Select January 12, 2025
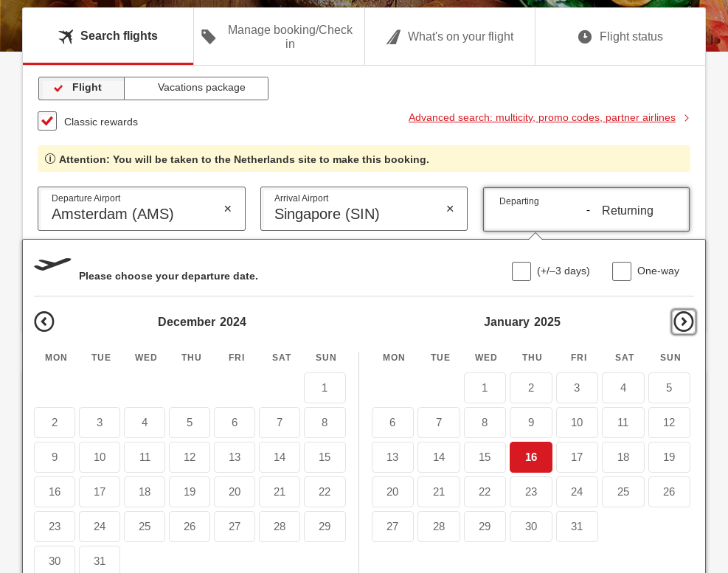This screenshot has width=728, height=573. [669, 423]
